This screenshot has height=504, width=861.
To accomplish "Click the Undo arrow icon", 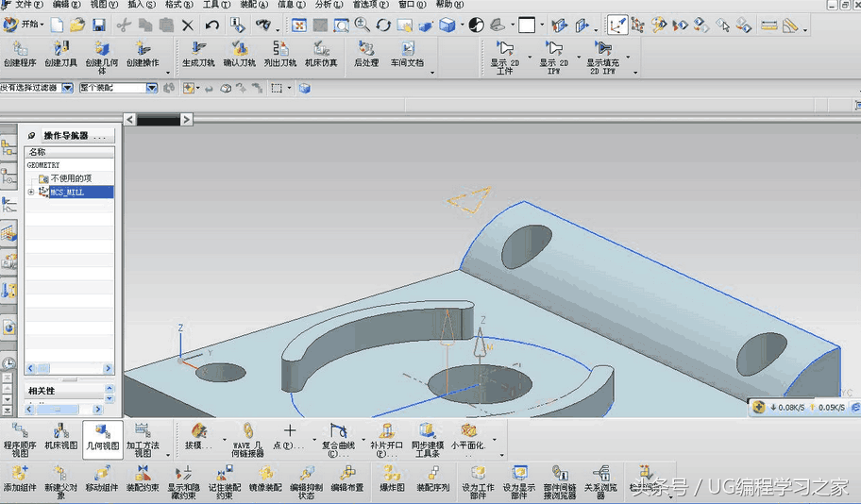I will [x=212, y=25].
